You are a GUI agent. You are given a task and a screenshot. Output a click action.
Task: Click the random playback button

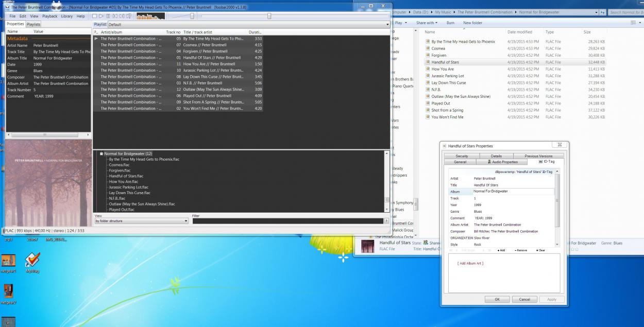click(128, 16)
